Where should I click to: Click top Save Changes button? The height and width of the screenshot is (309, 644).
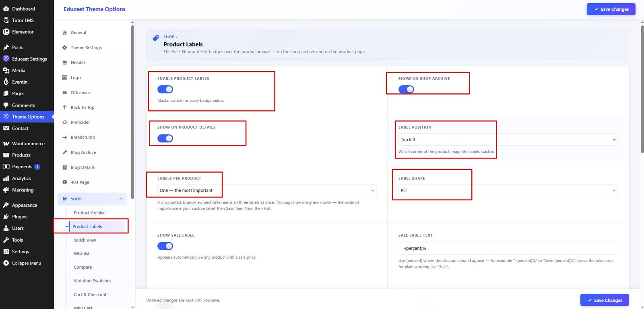pos(611,9)
